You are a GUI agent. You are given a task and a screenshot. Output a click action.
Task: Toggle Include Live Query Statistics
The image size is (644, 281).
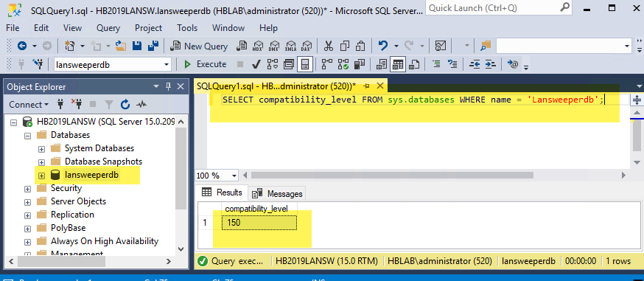[343, 64]
